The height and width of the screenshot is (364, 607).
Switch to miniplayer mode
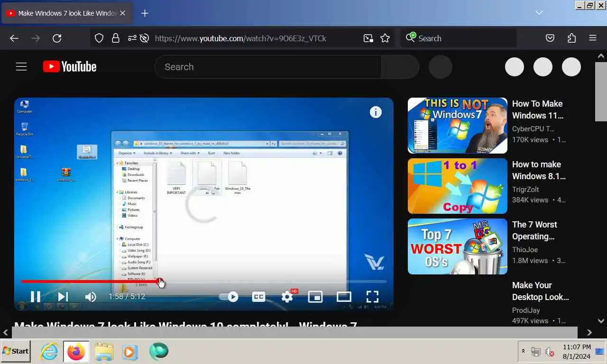click(x=315, y=297)
